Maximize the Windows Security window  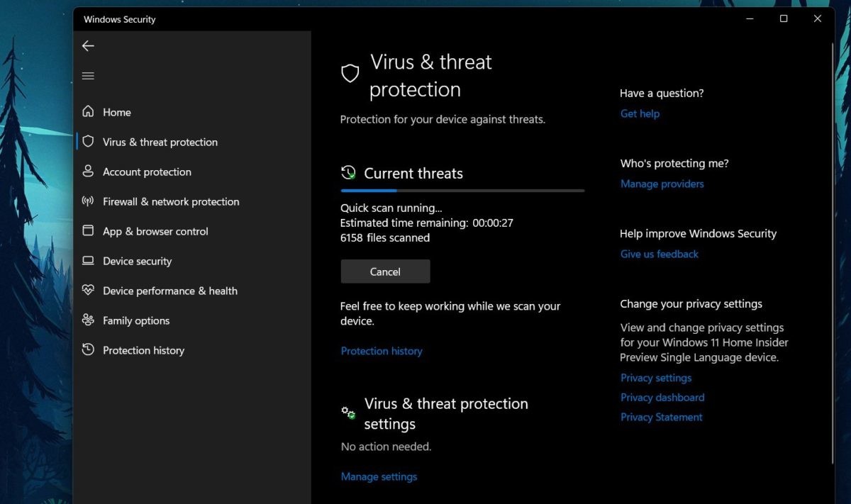(x=784, y=19)
